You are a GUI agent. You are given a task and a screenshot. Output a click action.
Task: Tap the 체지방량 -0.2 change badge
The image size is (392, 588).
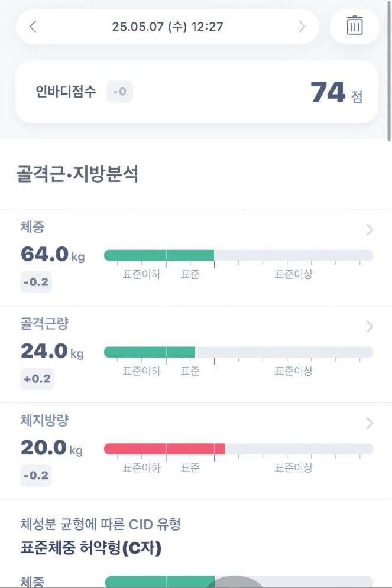(x=36, y=476)
